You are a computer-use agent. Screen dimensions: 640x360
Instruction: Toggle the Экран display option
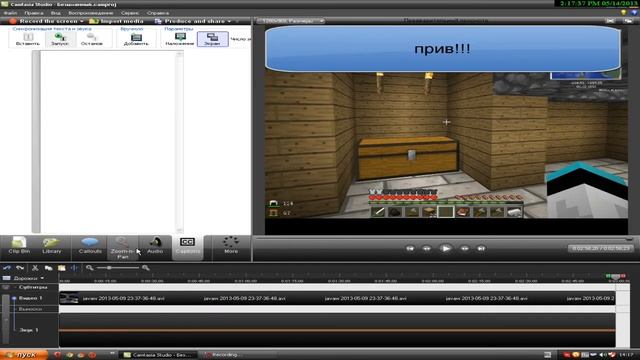[x=212, y=39]
